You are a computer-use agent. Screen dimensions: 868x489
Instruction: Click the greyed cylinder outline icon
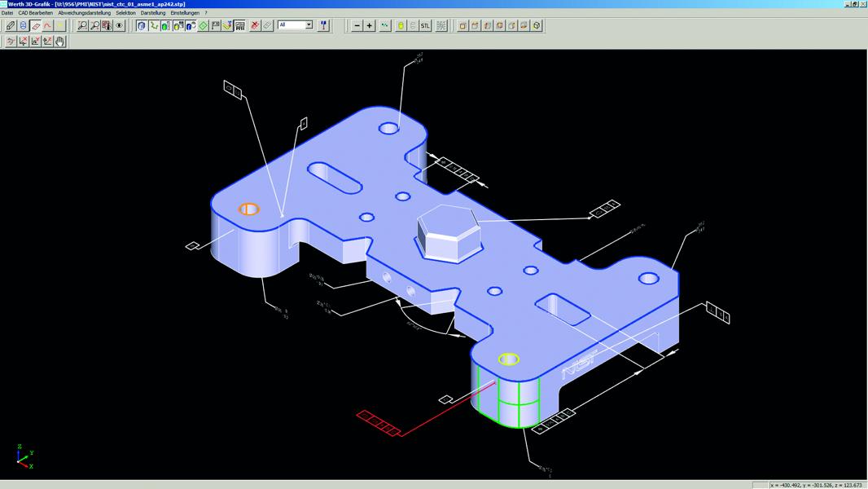coord(413,25)
